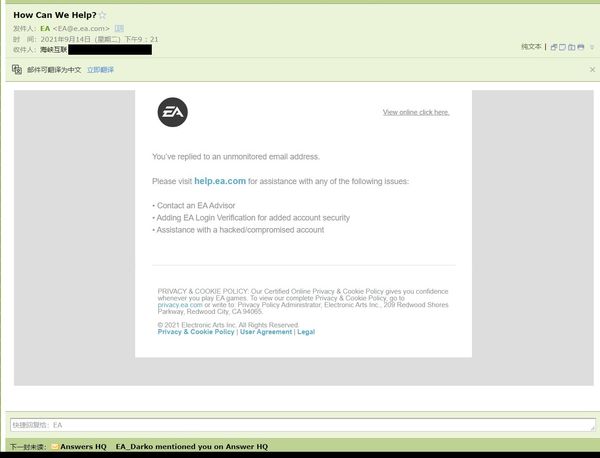Screen dimensions: 600x458
Task: Click the envelope icon beside Answers HQ
Action: point(55,447)
